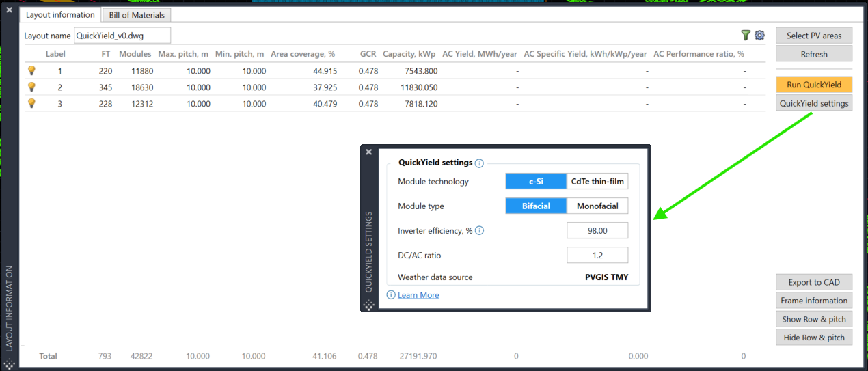Close the QuickYield settings panel
Viewport: 868px width, 371px height.
click(369, 152)
